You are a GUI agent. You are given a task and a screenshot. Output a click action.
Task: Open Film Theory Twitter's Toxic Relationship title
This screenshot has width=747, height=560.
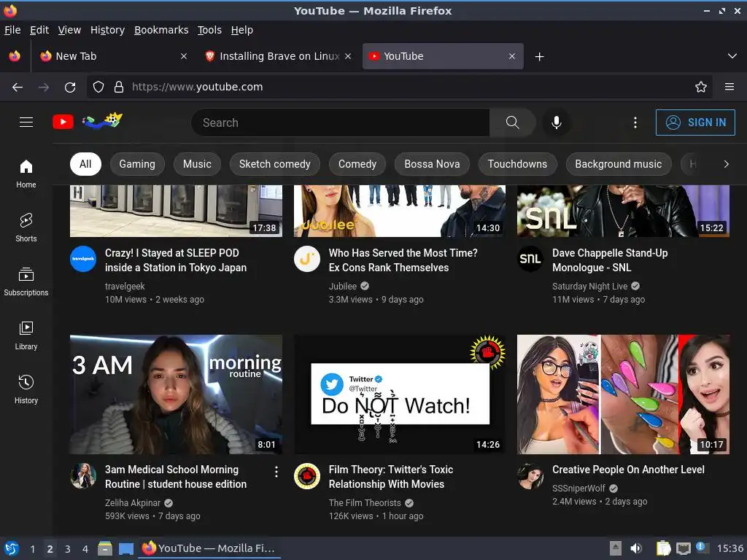click(x=391, y=477)
